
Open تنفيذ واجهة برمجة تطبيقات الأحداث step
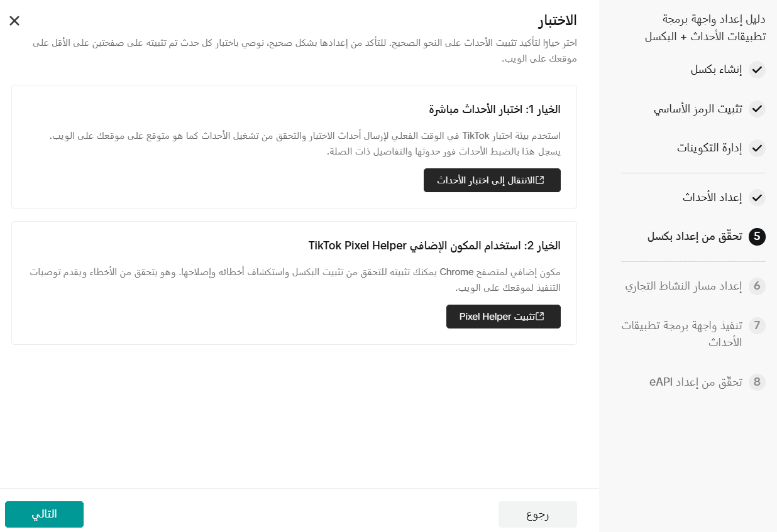pyautogui.click(x=682, y=334)
